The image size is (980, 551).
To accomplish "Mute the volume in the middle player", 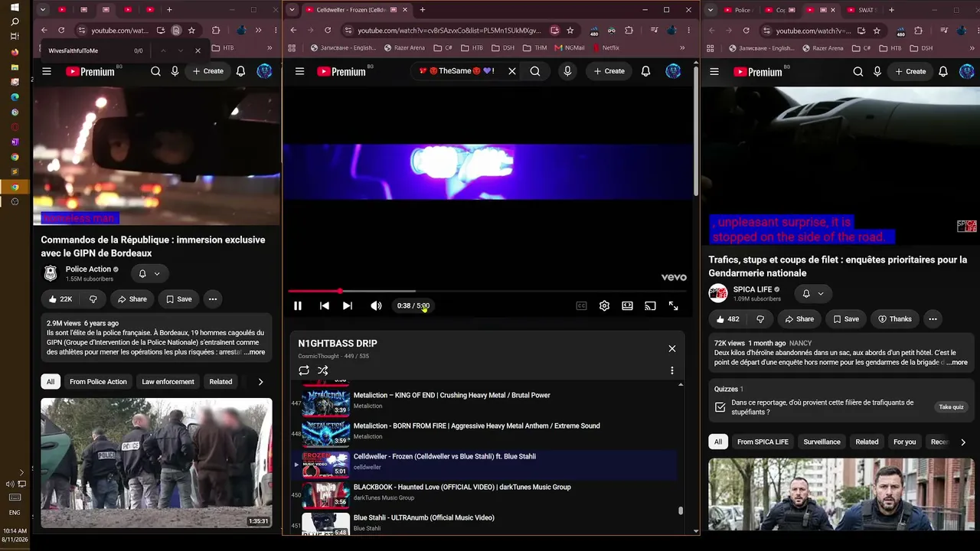I will [376, 306].
